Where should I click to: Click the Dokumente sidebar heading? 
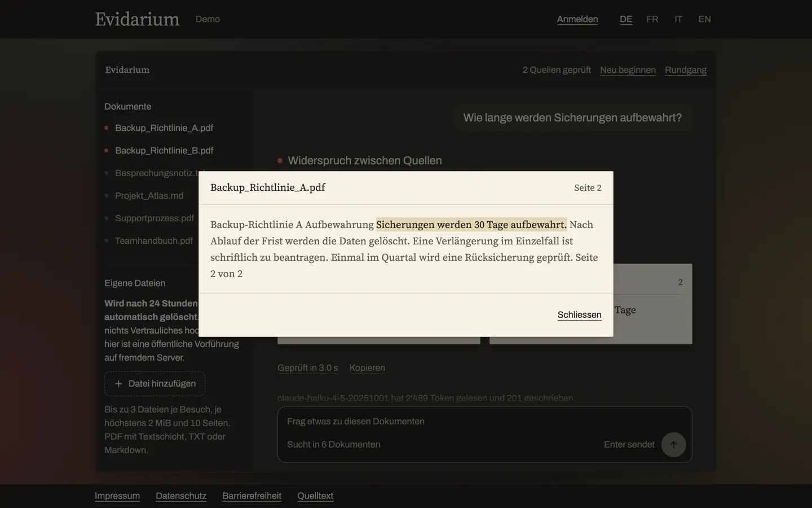click(x=128, y=107)
